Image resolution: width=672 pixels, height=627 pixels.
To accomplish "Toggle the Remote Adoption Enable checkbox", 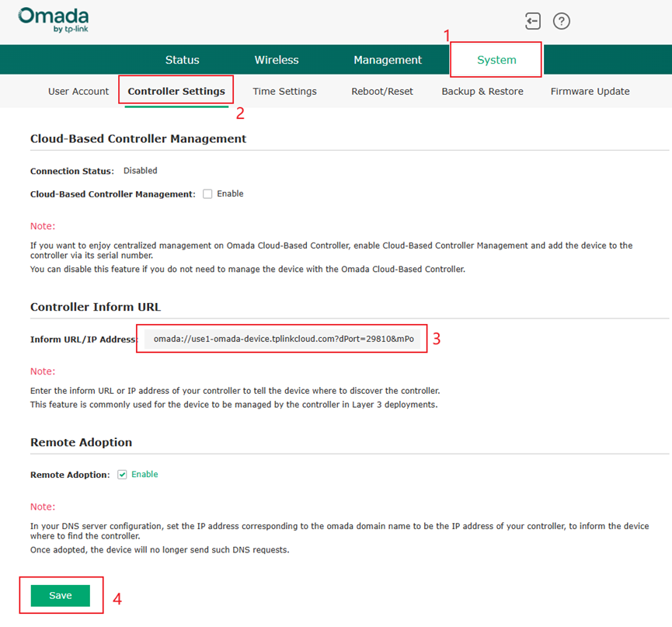I will click(x=122, y=475).
